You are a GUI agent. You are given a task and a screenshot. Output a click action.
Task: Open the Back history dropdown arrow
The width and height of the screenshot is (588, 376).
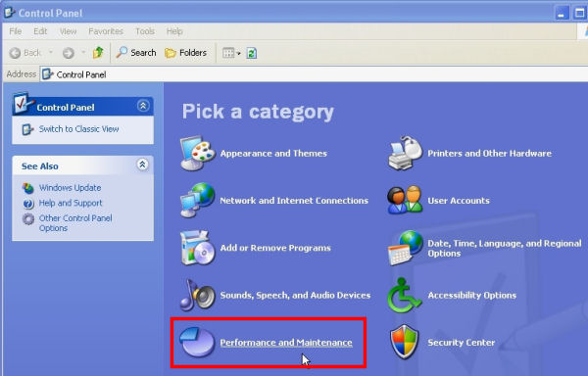(51, 53)
